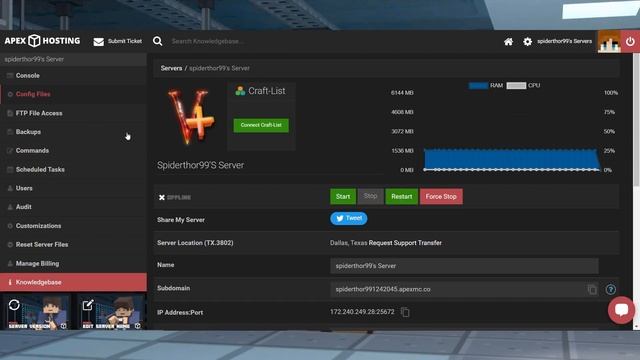Click the red Force Stop button
Image resolution: width=640 pixels, height=360 pixels.
pos(441,196)
